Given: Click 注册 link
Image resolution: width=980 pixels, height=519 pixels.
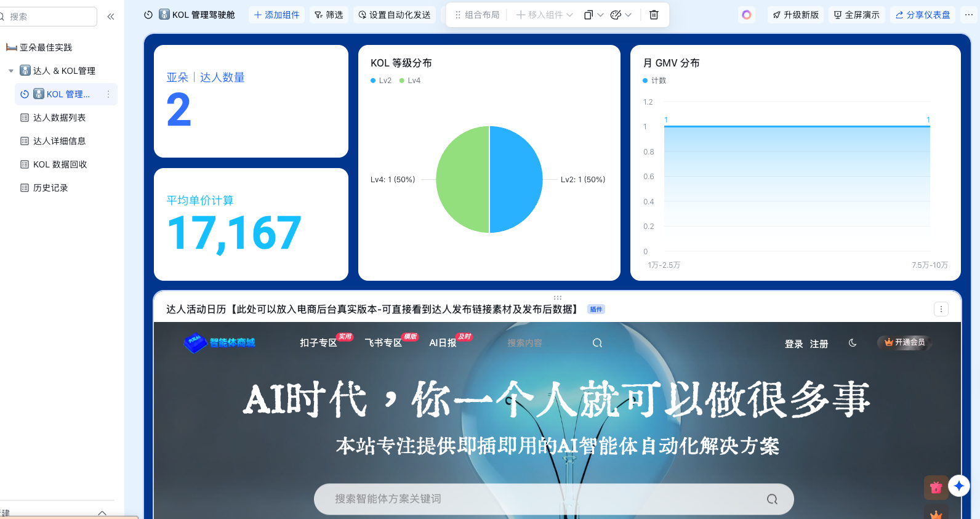Looking at the screenshot, I should pos(819,344).
